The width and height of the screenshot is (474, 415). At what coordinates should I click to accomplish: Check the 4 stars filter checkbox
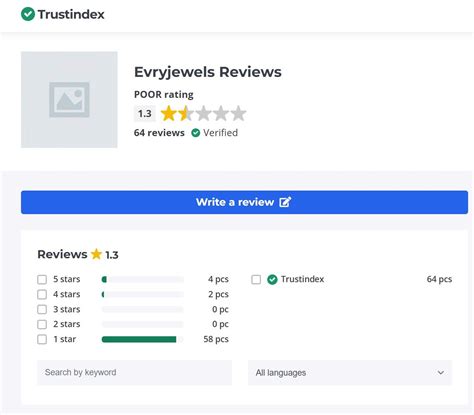(42, 294)
